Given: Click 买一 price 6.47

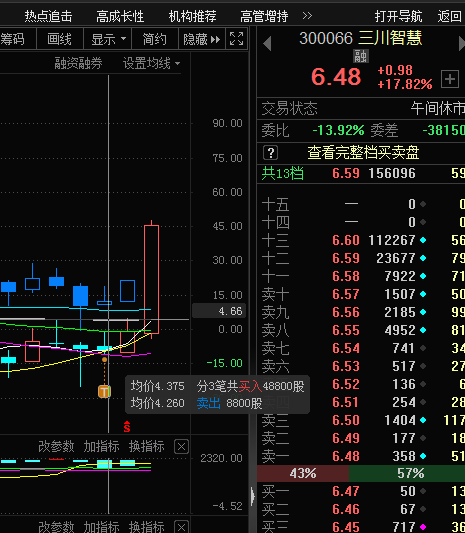Looking at the screenshot, I should [x=346, y=491].
